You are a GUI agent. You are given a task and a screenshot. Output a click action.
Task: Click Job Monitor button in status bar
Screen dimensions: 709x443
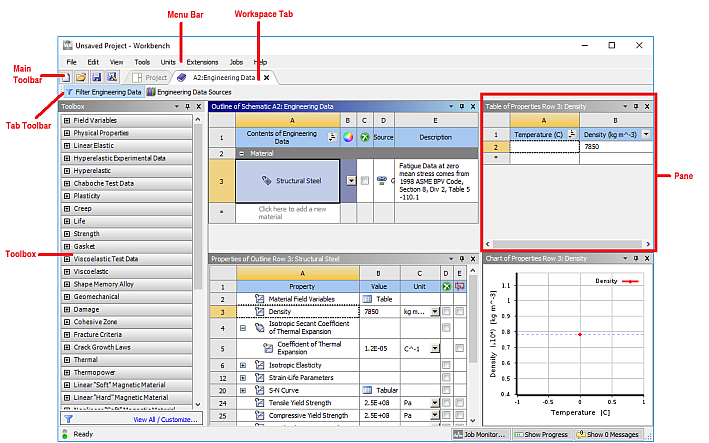point(481,434)
